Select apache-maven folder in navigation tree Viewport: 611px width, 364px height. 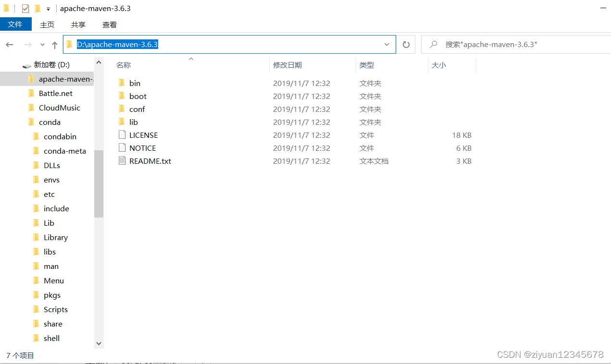(x=47, y=79)
